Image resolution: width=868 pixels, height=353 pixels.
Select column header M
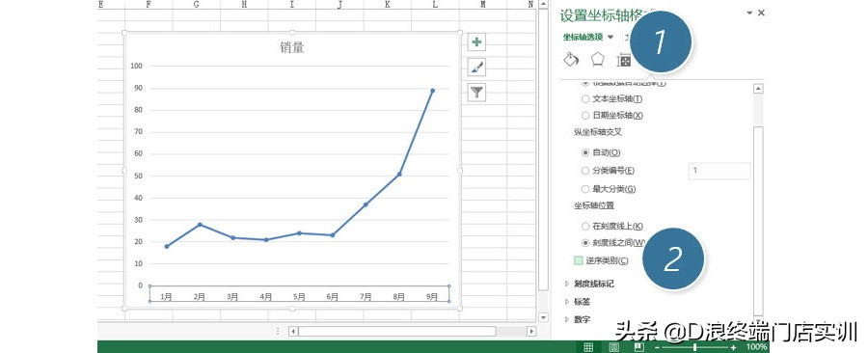pos(483,5)
